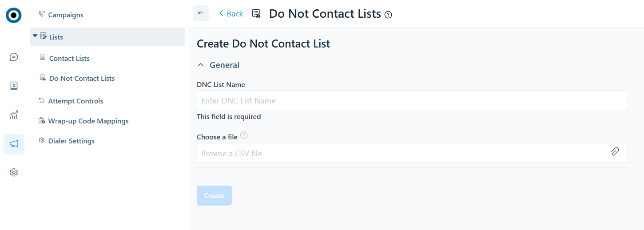Open Dialer Settings
Image resolution: width=644 pixels, height=230 pixels.
(71, 141)
